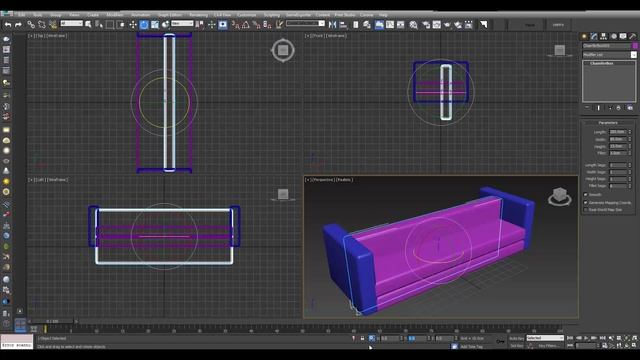Open Select by Name dialog icon
Image resolution: width=640 pixels, height=360 pixels.
pos(99,25)
